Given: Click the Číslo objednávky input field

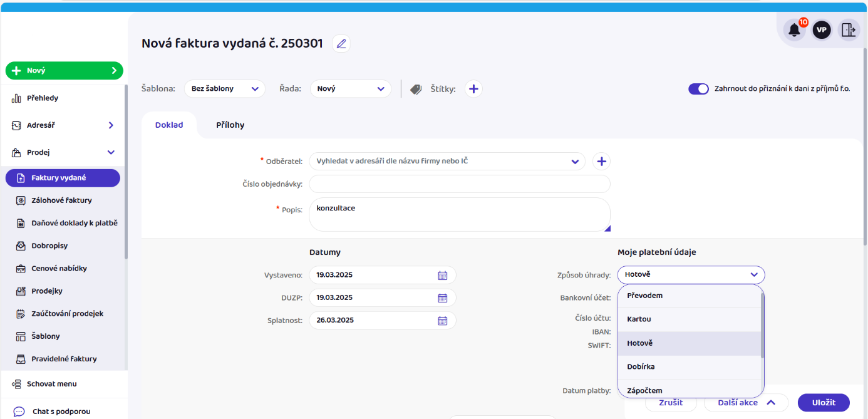Looking at the screenshot, I should click(x=460, y=184).
